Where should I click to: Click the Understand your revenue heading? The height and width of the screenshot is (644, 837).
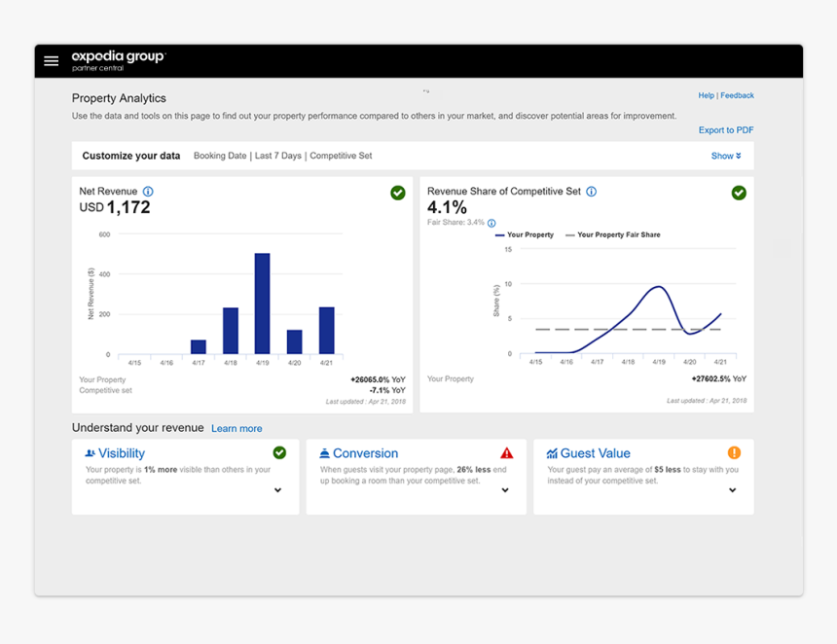pos(138,428)
